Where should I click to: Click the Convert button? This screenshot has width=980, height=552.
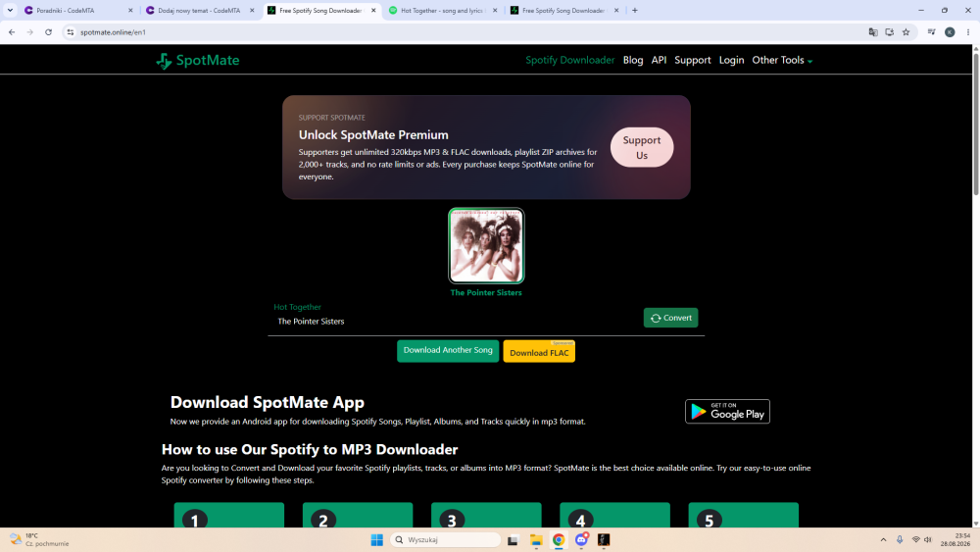pyautogui.click(x=670, y=318)
